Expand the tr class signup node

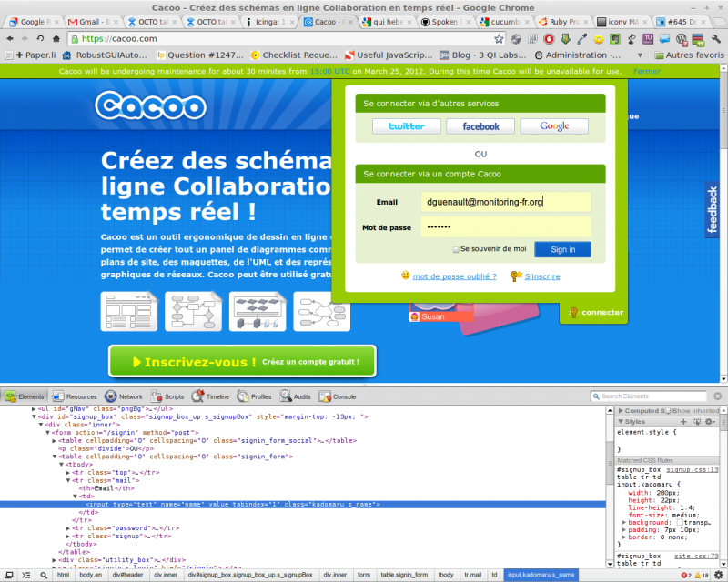[x=67, y=536]
